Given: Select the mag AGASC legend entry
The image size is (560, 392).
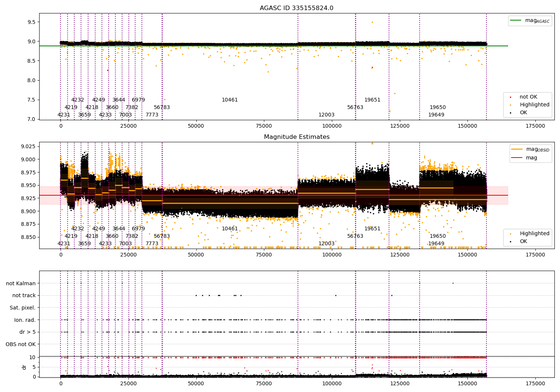Looking at the screenshot, I should 530,21.
